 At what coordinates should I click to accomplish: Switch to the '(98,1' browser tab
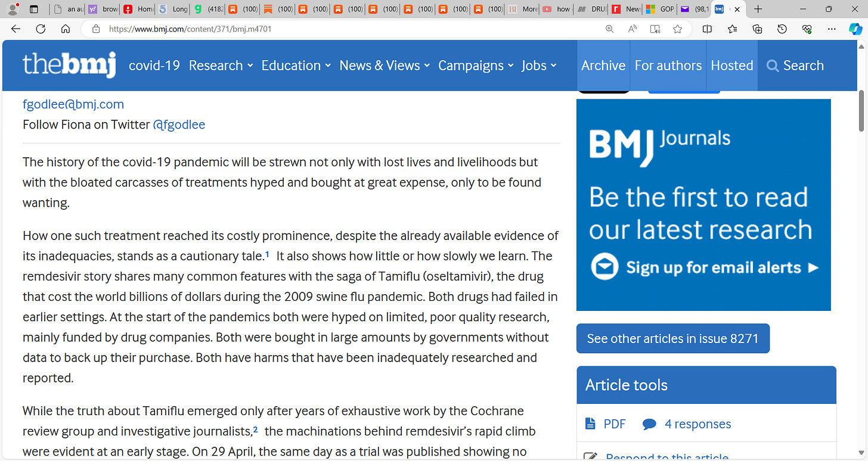(x=694, y=9)
